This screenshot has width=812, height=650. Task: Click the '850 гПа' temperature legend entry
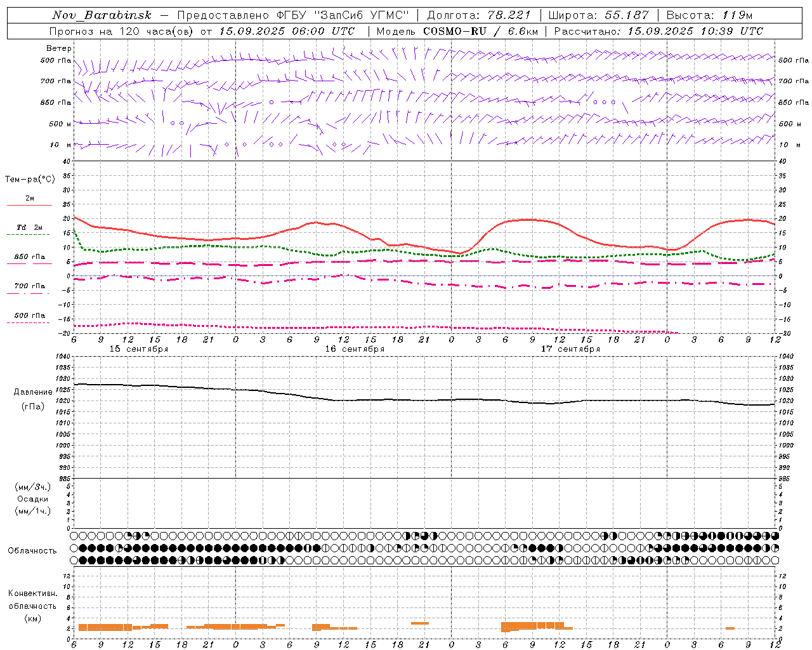tap(30, 257)
